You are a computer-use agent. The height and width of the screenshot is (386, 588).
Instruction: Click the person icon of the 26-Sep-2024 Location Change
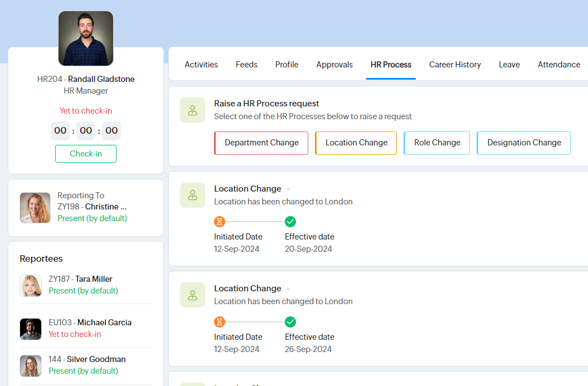(x=192, y=295)
